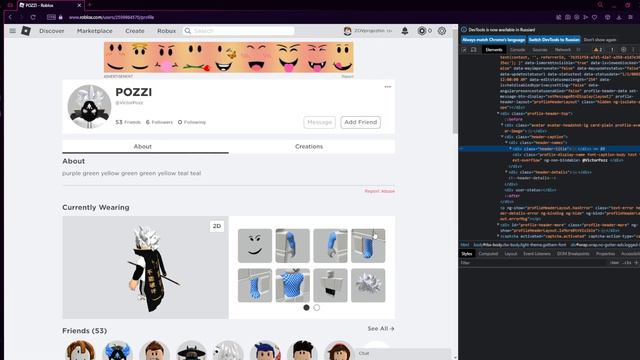
Task: Click the search magnifier icon in Roblox search bar
Action: (188, 31)
